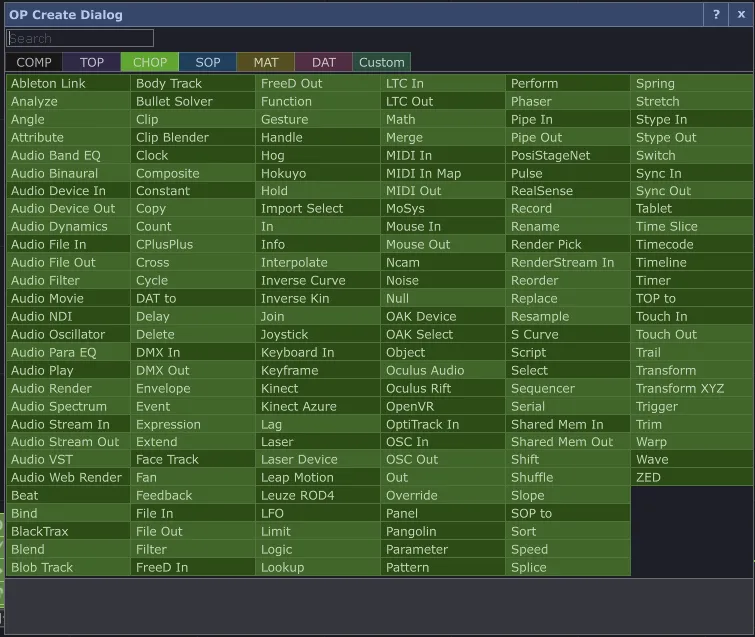Choose the Stype In operator
The height and width of the screenshot is (637, 755).
pos(692,119)
